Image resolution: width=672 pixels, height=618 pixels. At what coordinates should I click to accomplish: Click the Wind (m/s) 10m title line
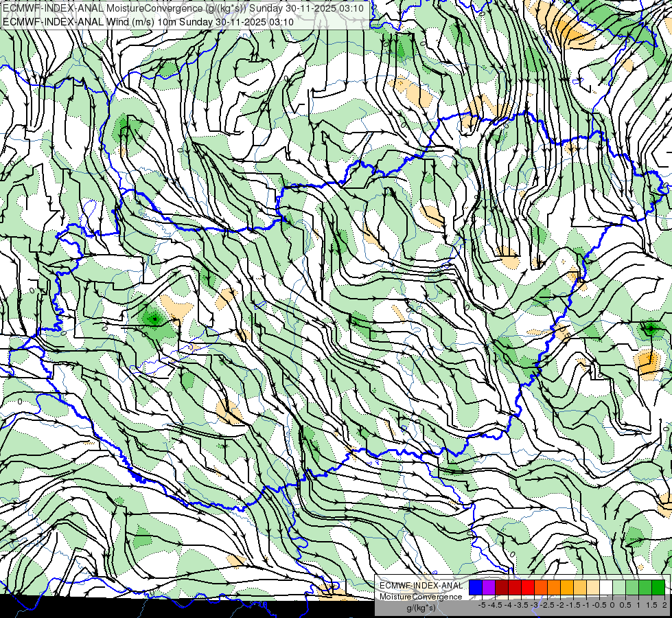coord(148,22)
